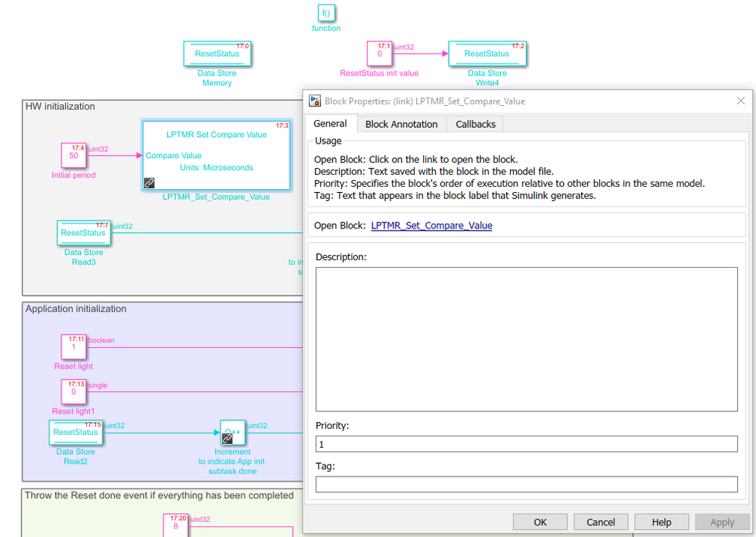756x537 pixels.
Task: Click the Reset light label
Action: [x=73, y=366]
